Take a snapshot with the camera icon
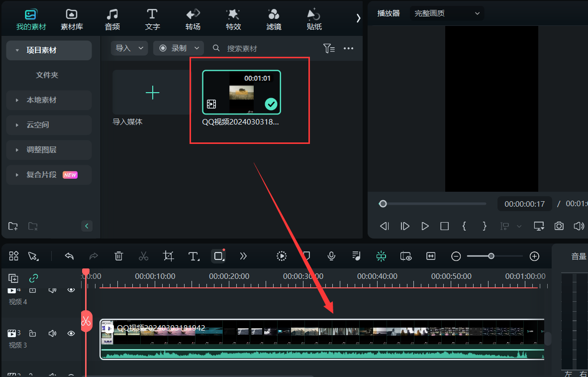Image resolution: width=588 pixels, height=377 pixels. pos(559,226)
